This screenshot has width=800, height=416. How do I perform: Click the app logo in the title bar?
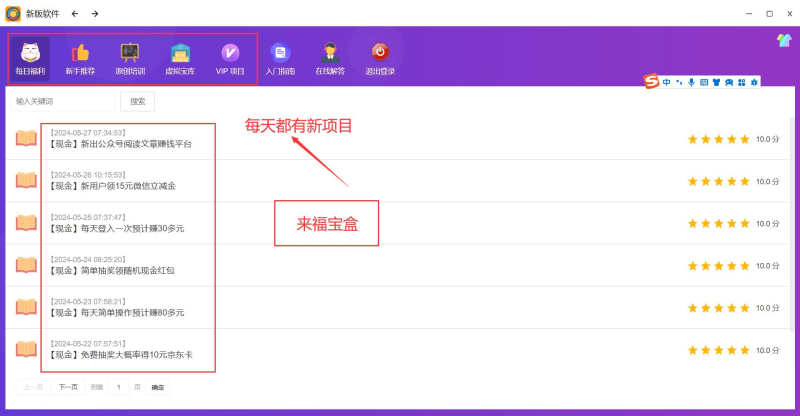click(13, 14)
